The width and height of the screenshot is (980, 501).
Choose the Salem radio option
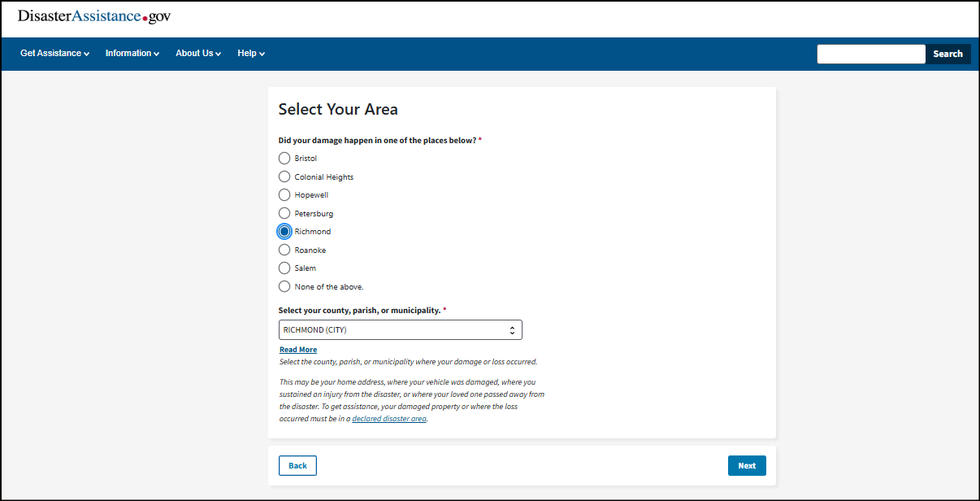[284, 268]
